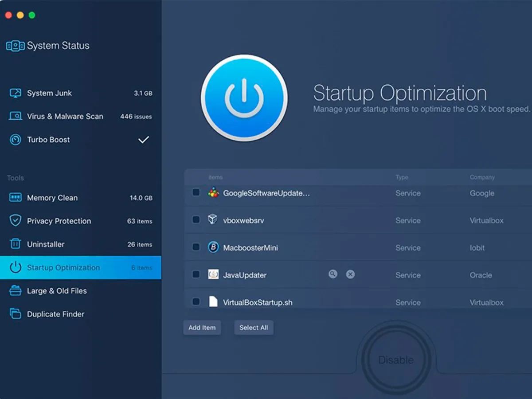Reveal JavaUpdater with the magnifier icon
532x399 pixels.
(x=333, y=274)
